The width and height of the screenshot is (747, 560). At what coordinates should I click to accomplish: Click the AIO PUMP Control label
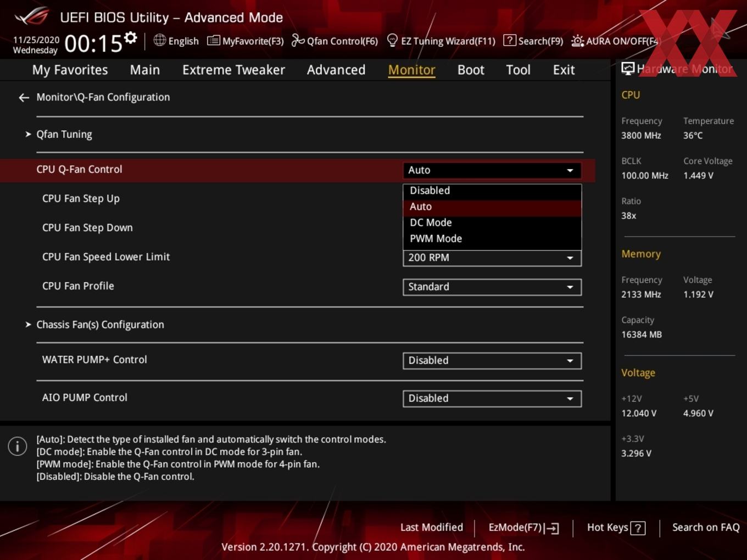click(x=85, y=397)
